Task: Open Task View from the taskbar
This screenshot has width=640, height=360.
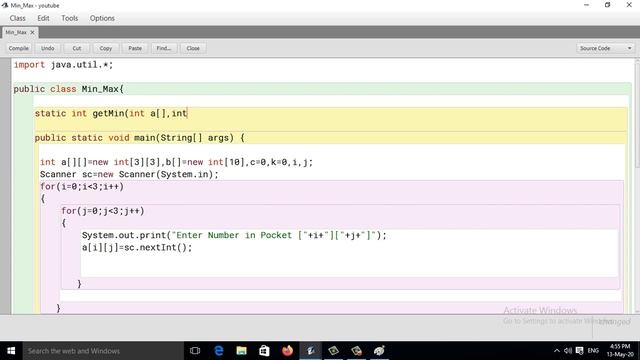Action: (x=195, y=351)
